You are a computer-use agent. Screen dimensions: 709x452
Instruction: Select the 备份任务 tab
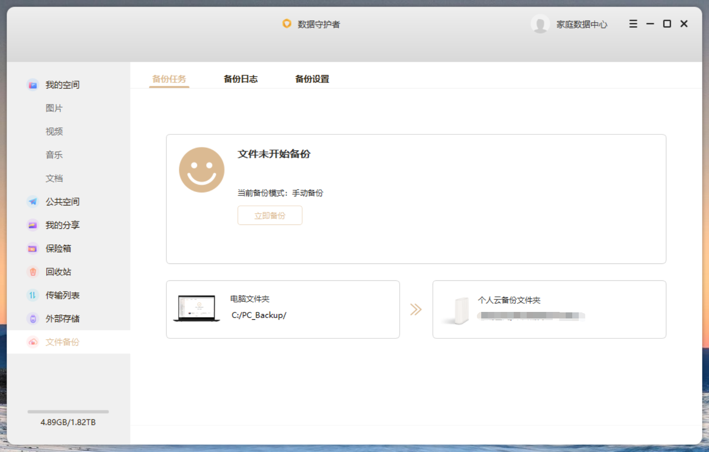point(169,79)
